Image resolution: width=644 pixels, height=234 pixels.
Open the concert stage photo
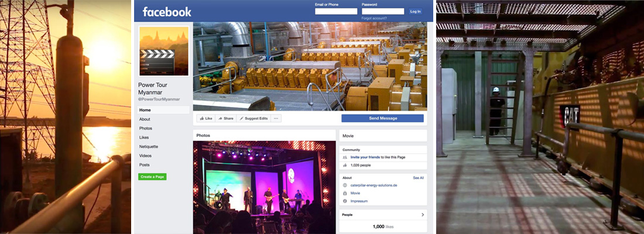coord(265,187)
